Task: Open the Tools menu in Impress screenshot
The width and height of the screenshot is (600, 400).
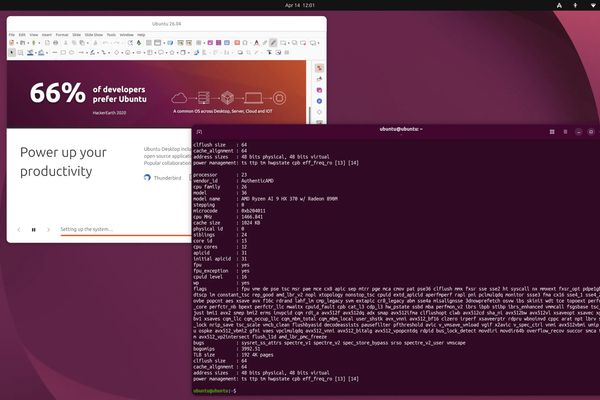Action: point(111,35)
